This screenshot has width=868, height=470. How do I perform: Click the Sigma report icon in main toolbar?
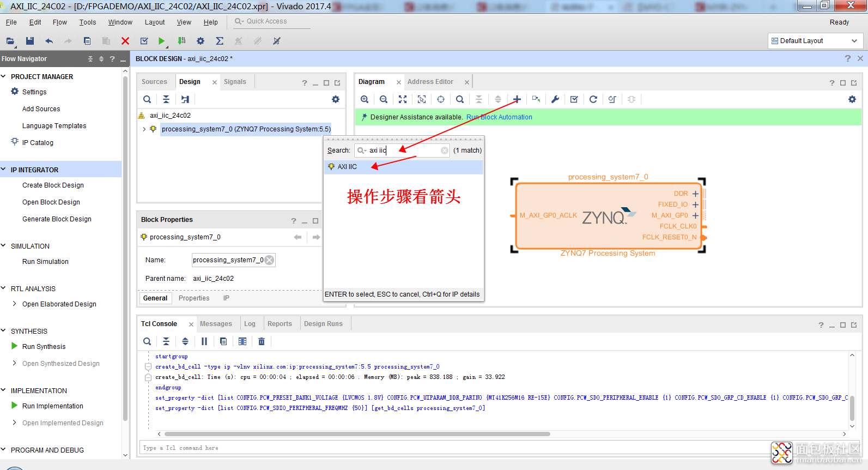[220, 41]
